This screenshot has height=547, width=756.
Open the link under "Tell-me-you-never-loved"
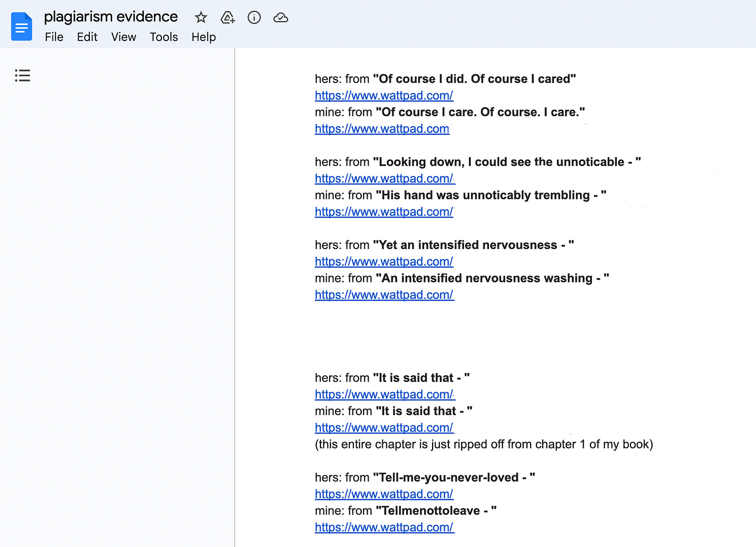click(384, 494)
